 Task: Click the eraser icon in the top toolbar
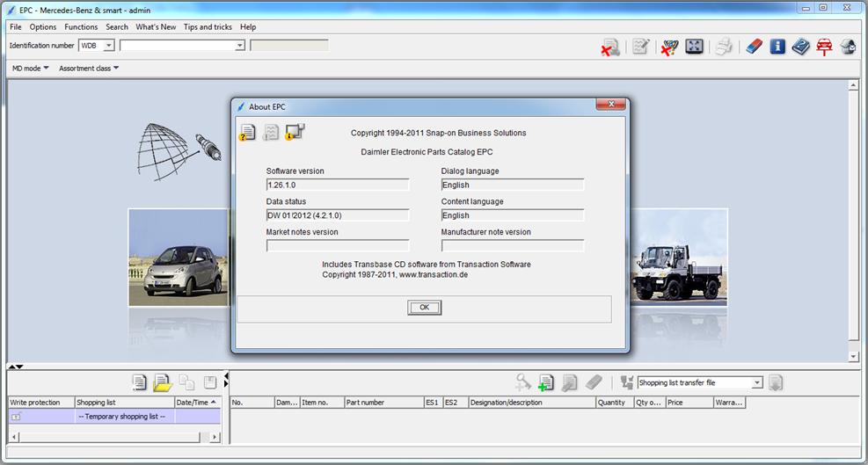pyautogui.click(x=754, y=47)
